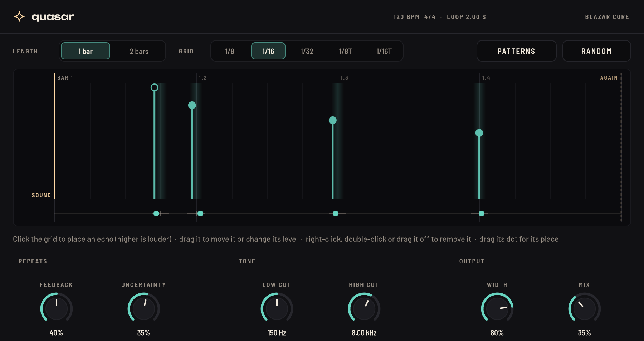This screenshot has height=341, width=644.
Task: Click the 35% uncertainty value
Action: pyautogui.click(x=144, y=333)
